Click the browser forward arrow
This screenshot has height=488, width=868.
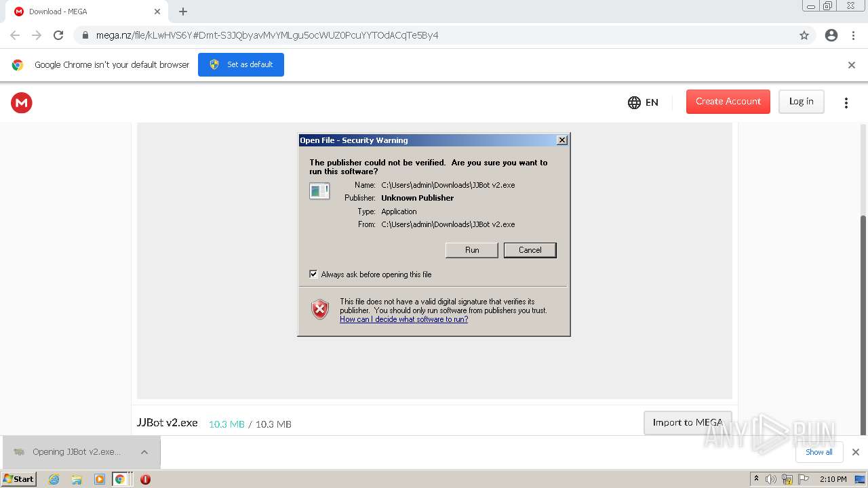pos(37,35)
